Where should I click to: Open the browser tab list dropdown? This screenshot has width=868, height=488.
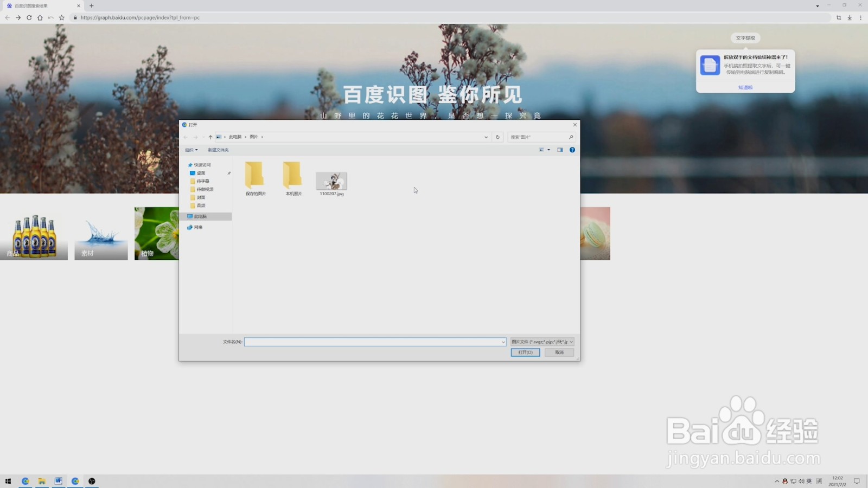(x=818, y=5)
